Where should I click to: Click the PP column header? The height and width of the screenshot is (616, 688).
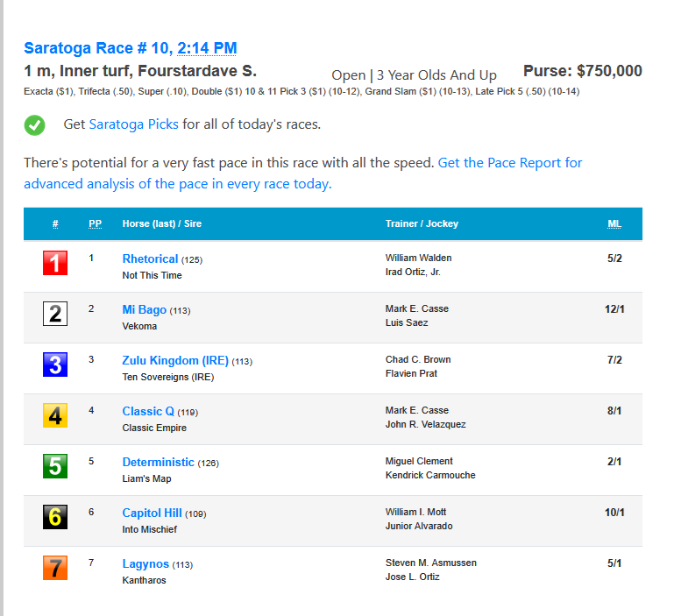coord(96,223)
